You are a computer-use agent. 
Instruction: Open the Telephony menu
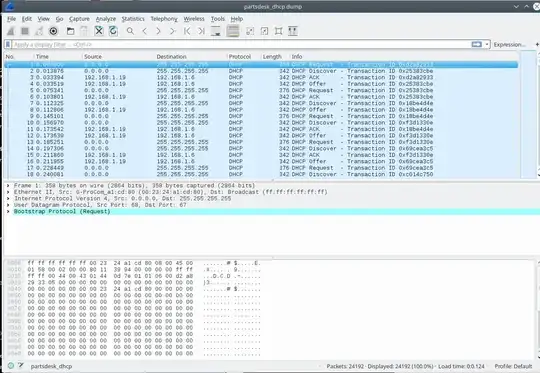click(164, 19)
